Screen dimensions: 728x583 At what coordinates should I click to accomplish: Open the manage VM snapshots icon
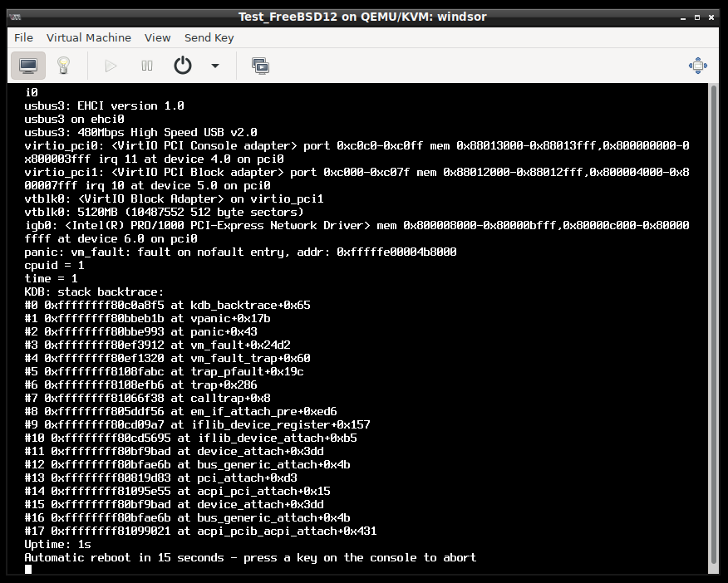point(260,66)
